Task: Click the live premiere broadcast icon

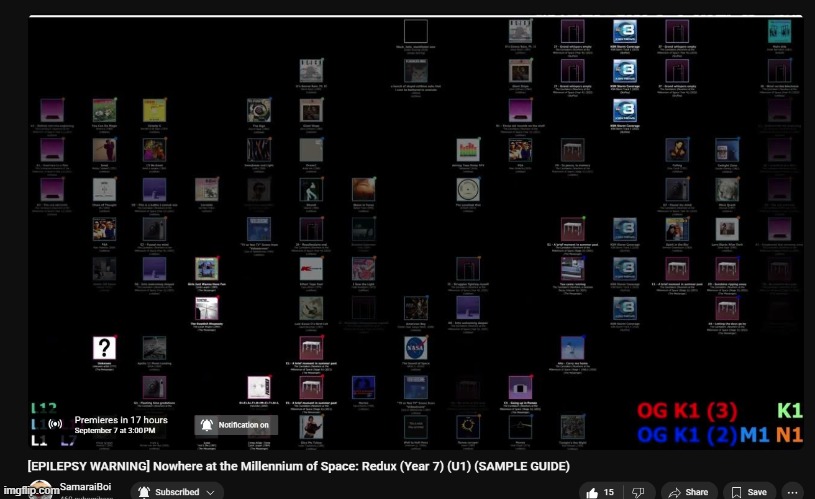Action: [x=56, y=424]
